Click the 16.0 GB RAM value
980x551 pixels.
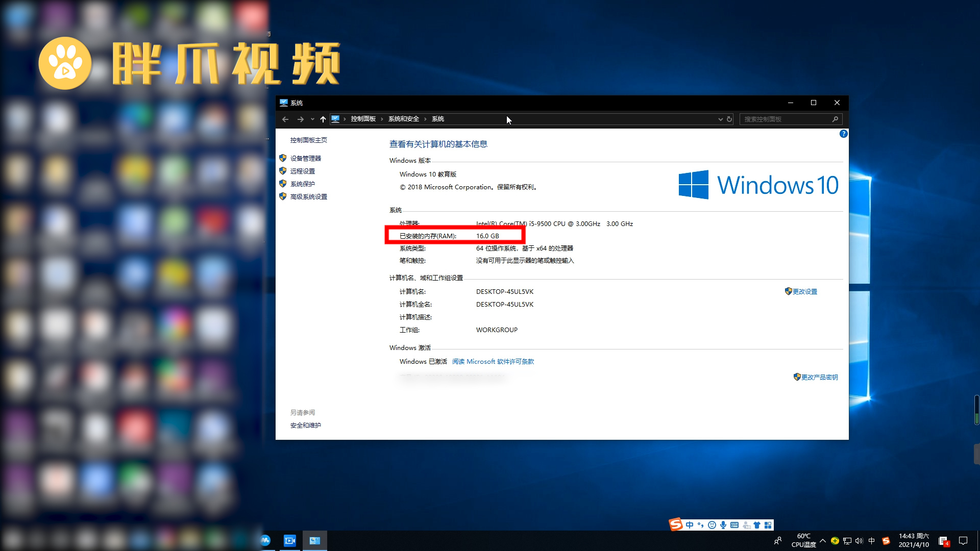[x=487, y=236]
